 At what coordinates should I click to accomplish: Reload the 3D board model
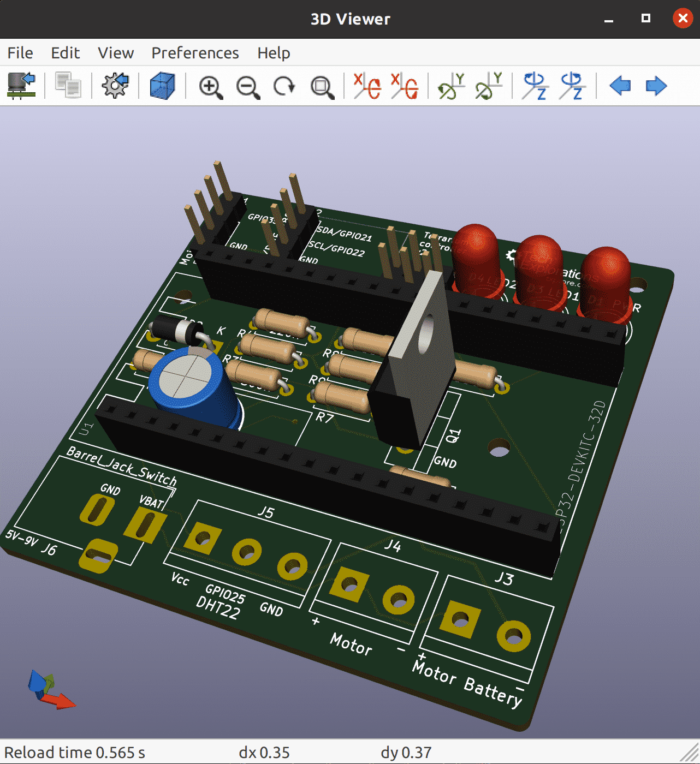click(20, 86)
